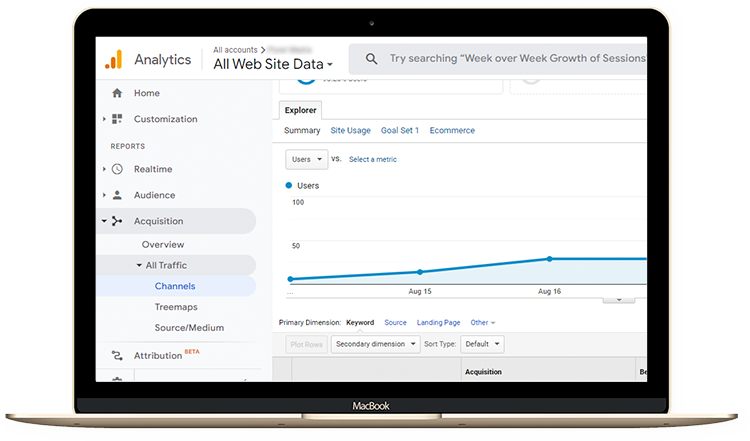The height and width of the screenshot is (441, 750).
Task: Open the Audience reports
Action: click(x=154, y=195)
